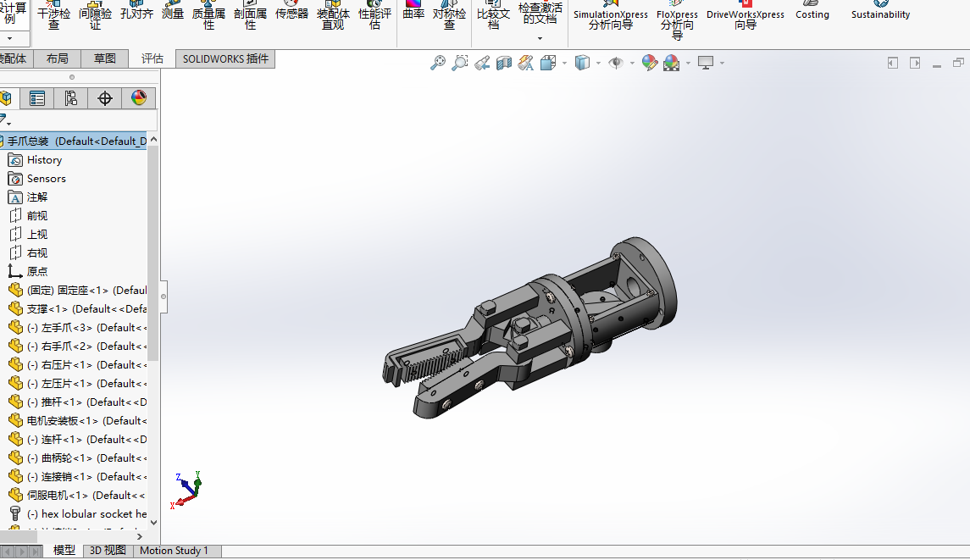Click Edit Appearance color ball icon

pyautogui.click(x=650, y=63)
